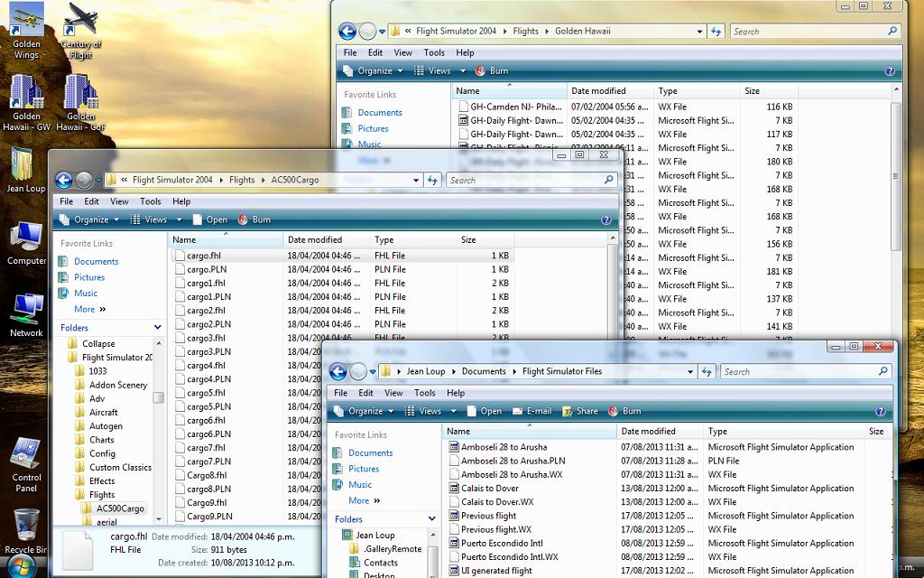Click Help icon in Flight Simulator Files toolbar

(x=881, y=412)
